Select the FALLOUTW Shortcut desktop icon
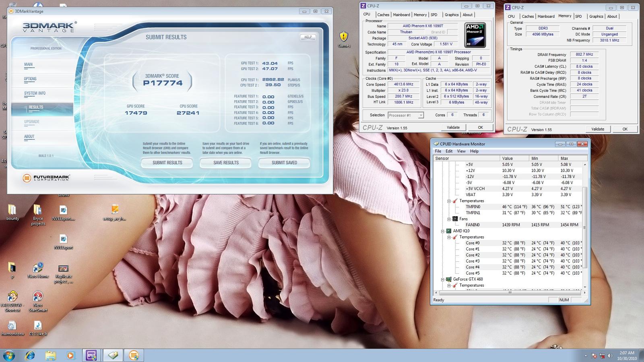 [12, 301]
